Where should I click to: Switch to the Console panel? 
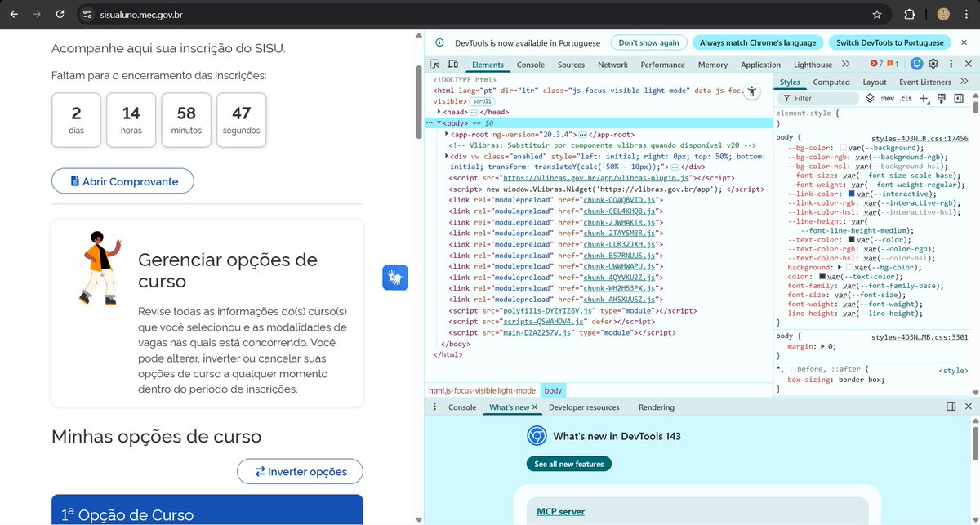pyautogui.click(x=531, y=65)
